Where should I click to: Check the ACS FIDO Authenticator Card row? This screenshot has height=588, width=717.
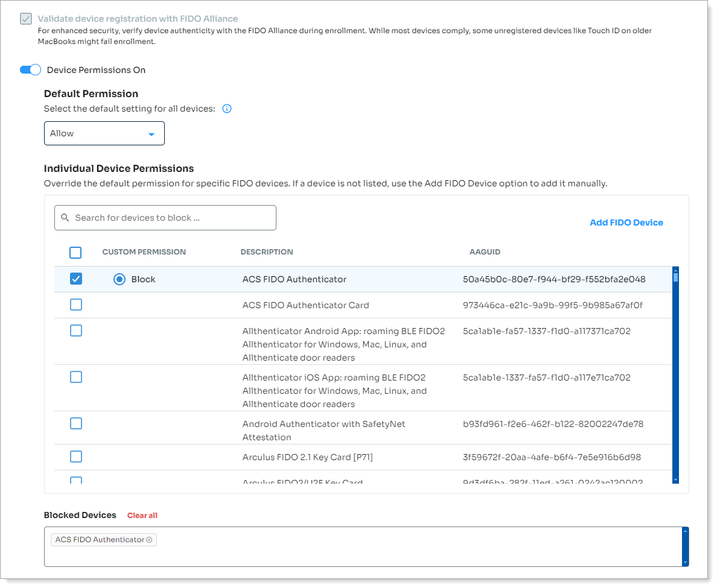(76, 305)
